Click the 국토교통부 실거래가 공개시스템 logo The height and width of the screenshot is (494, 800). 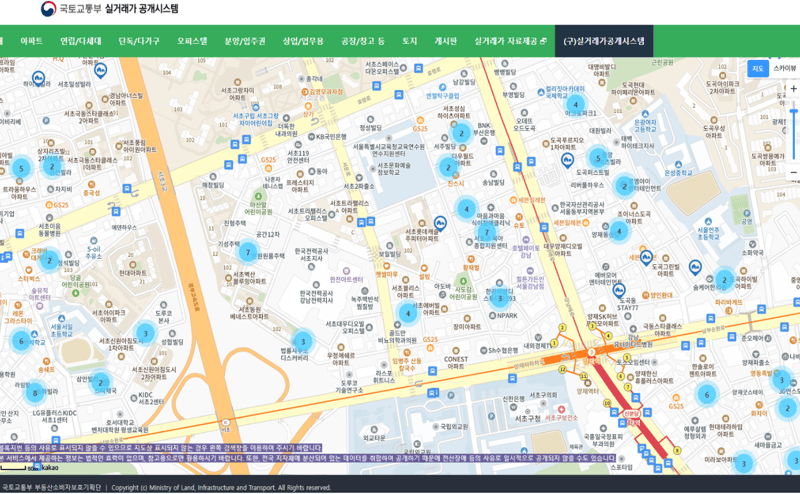tap(109, 9)
